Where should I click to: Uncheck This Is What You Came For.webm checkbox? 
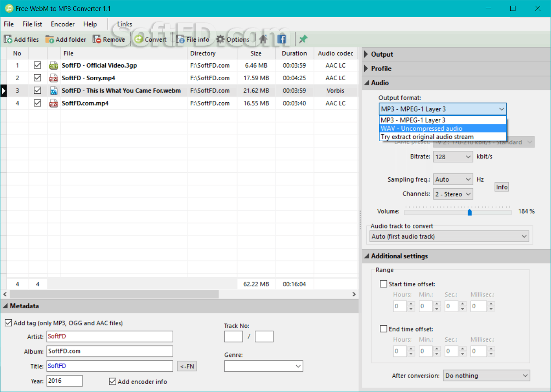click(x=38, y=90)
